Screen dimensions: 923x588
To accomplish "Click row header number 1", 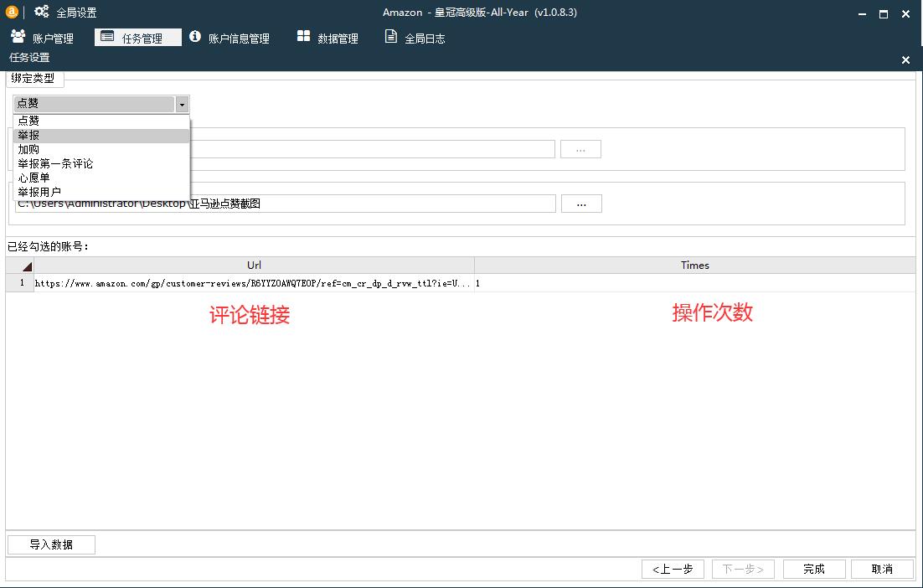I will pos(21,283).
